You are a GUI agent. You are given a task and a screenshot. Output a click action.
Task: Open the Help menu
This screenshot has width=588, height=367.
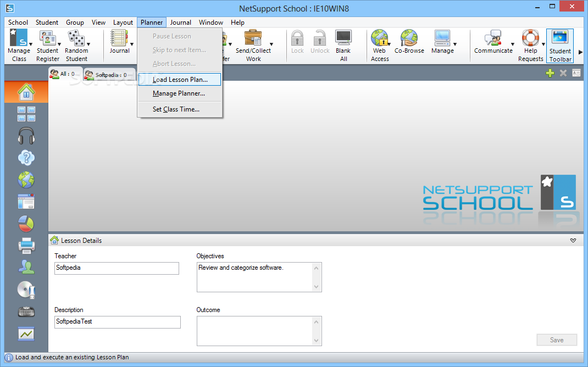[x=237, y=23]
